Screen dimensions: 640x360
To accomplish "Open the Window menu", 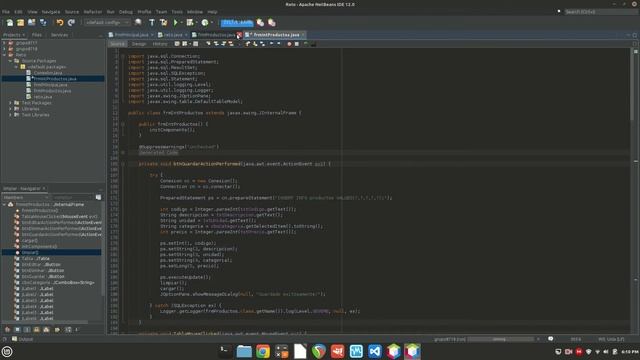I will point(195,12).
